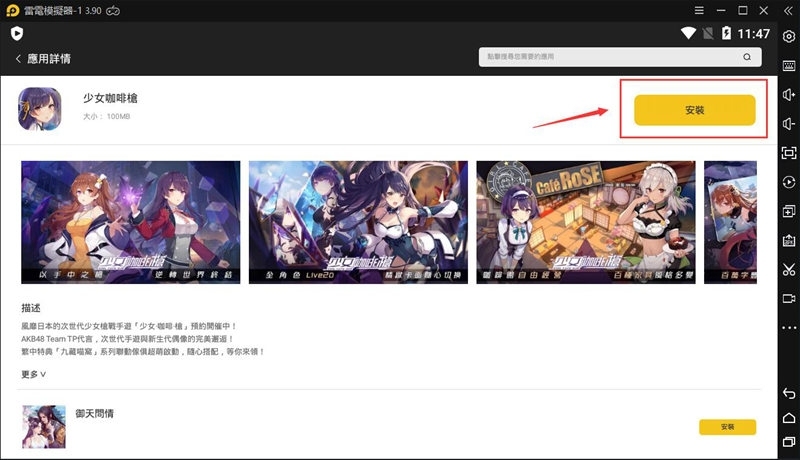This screenshot has width=800, height=460.
Task: View the partially visible fourth screenshot
Action: pyautogui.click(x=730, y=222)
